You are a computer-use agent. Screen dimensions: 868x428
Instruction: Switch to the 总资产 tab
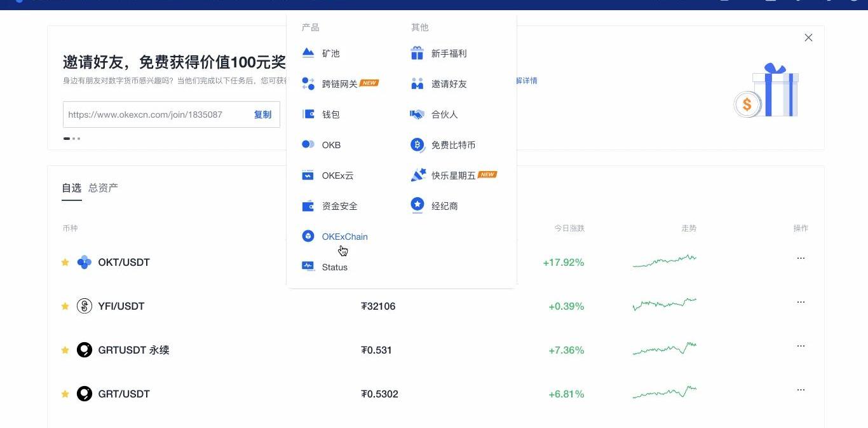click(103, 188)
